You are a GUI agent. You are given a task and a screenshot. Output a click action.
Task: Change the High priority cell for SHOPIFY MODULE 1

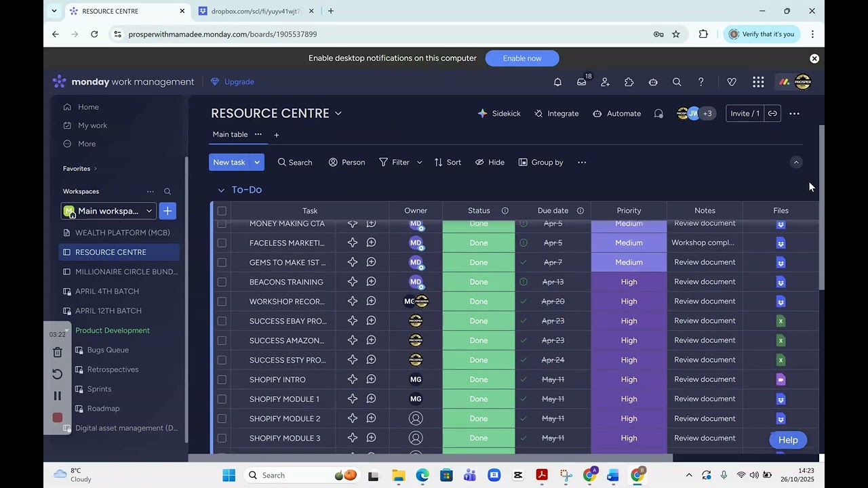coord(629,399)
